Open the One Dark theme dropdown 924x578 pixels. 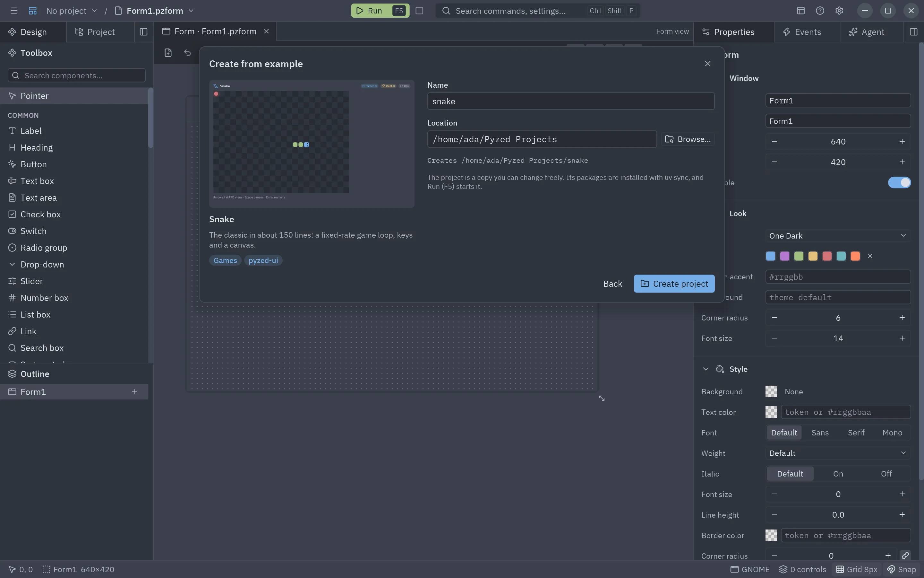point(838,236)
